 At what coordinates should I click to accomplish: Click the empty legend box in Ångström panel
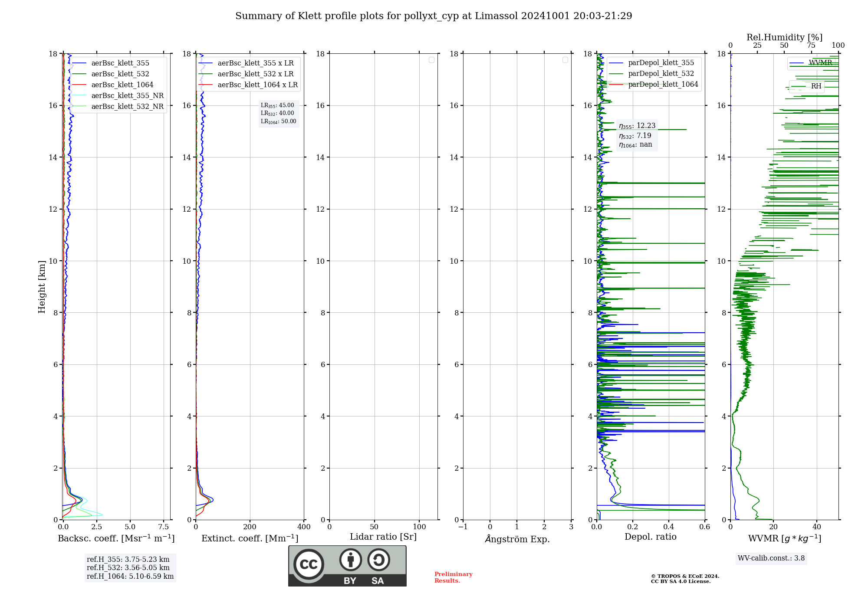tap(565, 60)
